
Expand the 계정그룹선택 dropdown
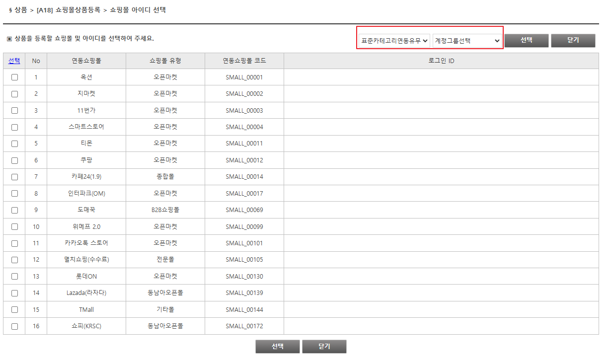click(x=467, y=41)
